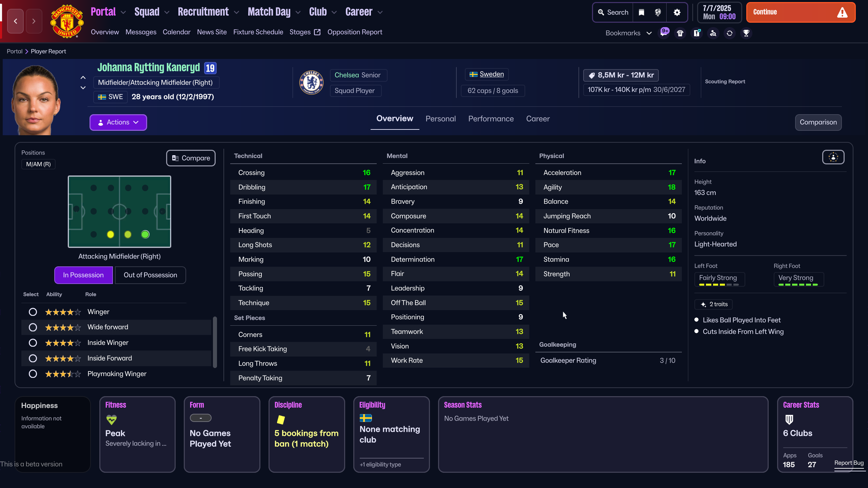868x488 pixels.
Task: Click the Right Foot Very Strong strength bar
Action: pyautogui.click(x=798, y=285)
